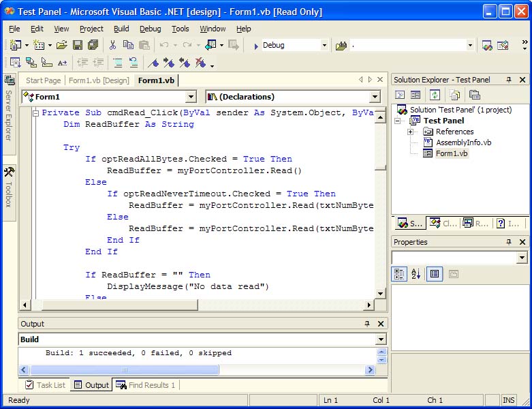Toggle Categorized view in Properties panel
This screenshot has height=409, width=532.
click(400, 274)
